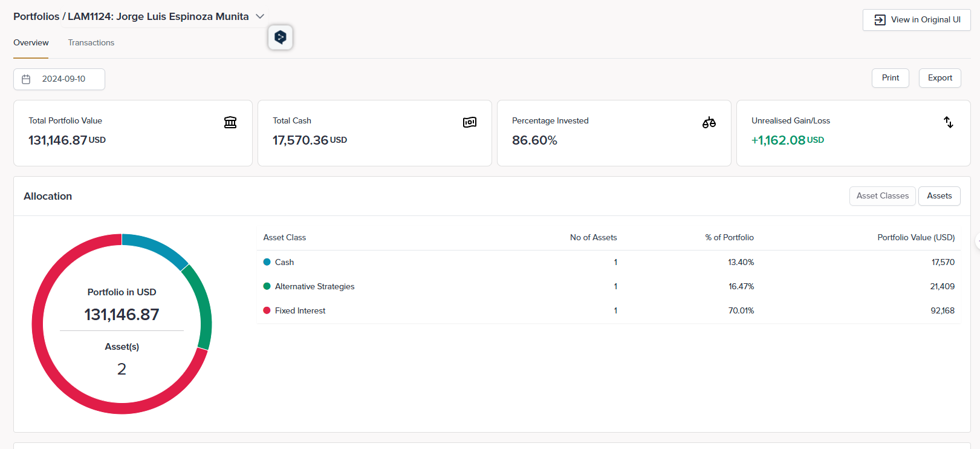
Task: Go to Portfolios breadcrumb link
Action: coord(36,16)
